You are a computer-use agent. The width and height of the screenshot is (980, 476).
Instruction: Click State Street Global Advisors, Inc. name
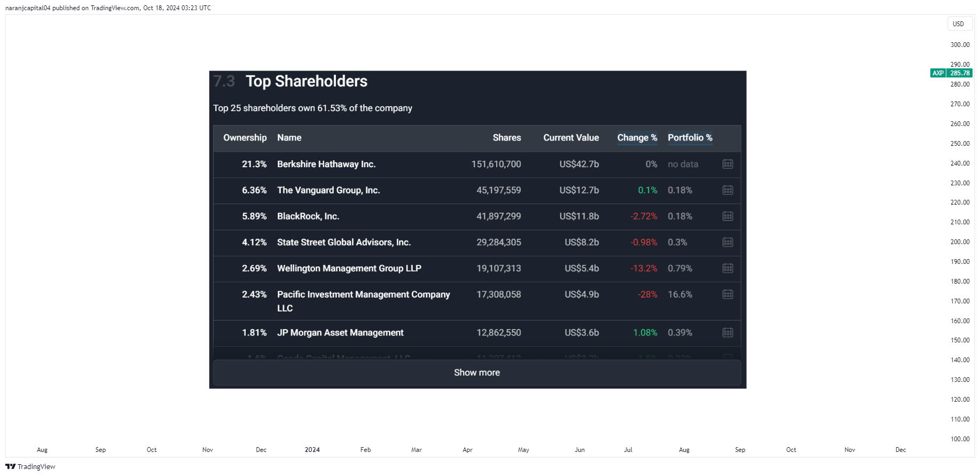(x=344, y=243)
